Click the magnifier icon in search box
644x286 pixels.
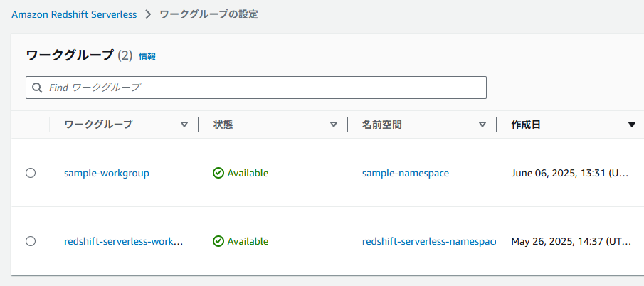38,88
